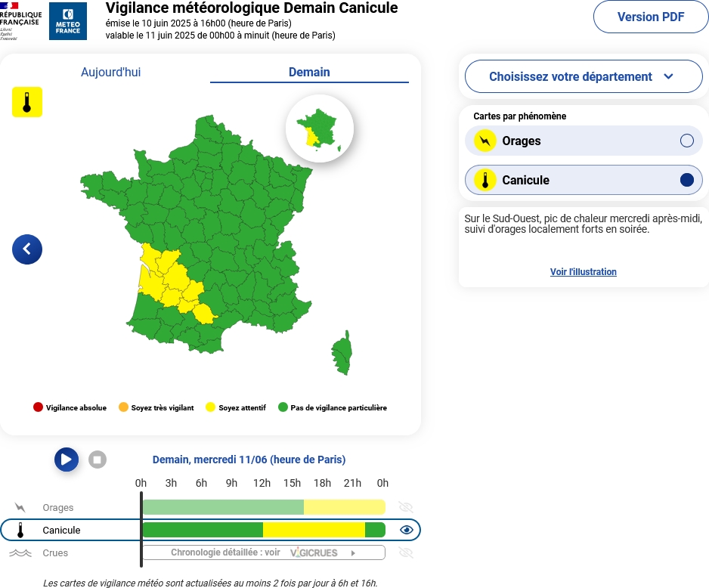Click the yellow segment of Canicule timeline
This screenshot has height=588, width=709.
pyautogui.click(x=314, y=530)
